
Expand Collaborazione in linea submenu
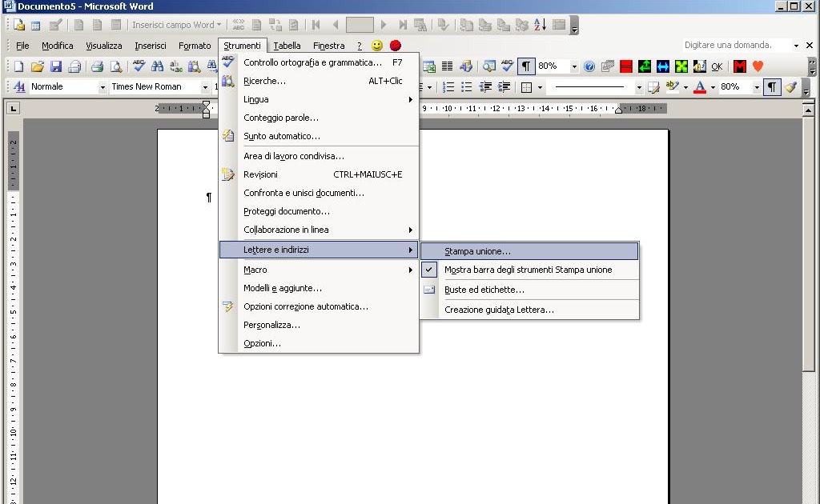point(318,230)
